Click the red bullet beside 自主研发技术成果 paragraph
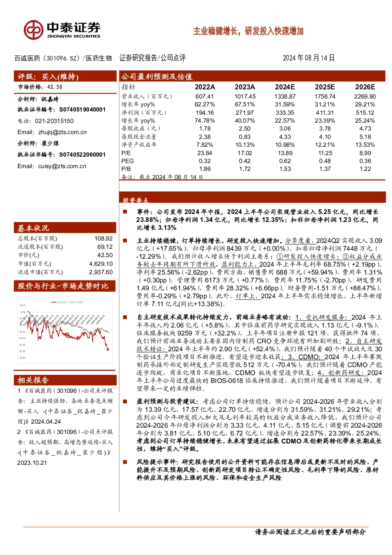This screenshot has height=555, width=392. (125, 317)
